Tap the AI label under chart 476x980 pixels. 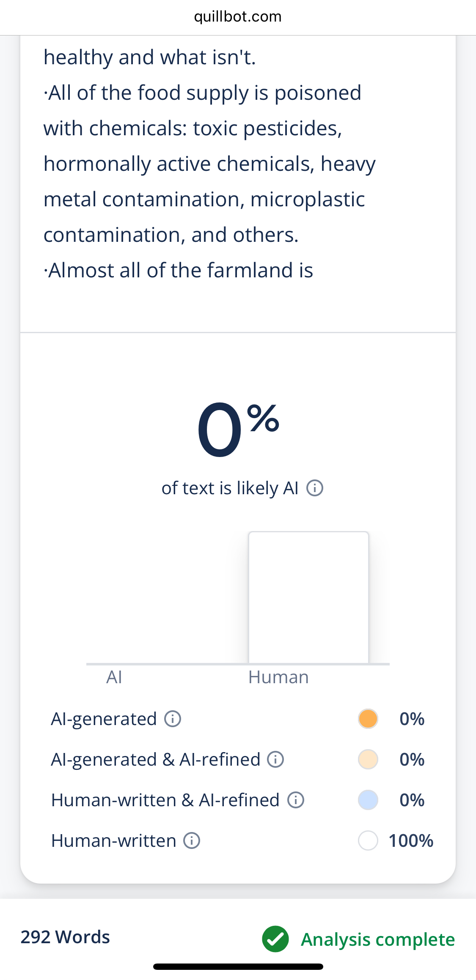(114, 677)
